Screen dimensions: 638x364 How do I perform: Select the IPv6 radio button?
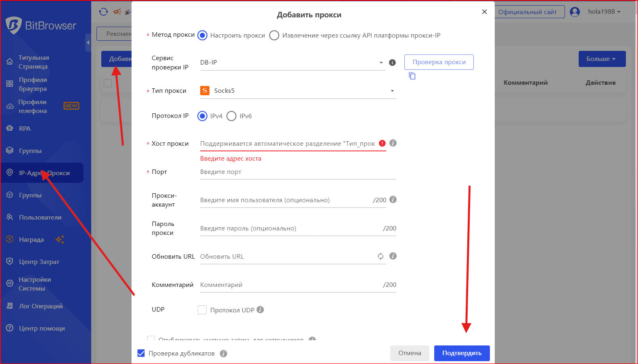231,116
